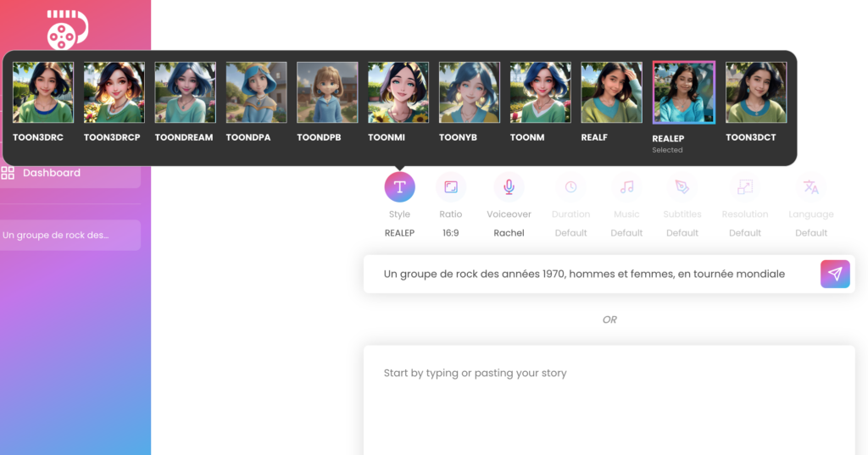Click the Voiceover microphone icon

point(509,187)
